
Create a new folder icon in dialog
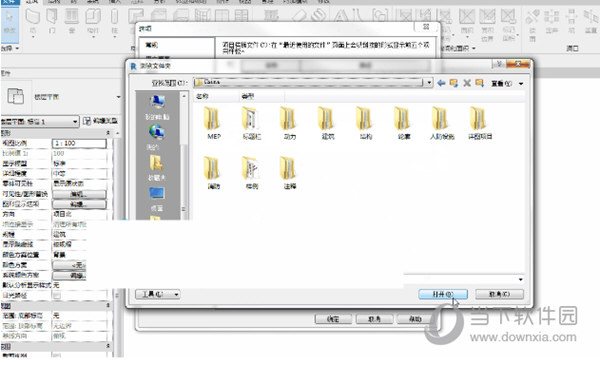point(479,83)
